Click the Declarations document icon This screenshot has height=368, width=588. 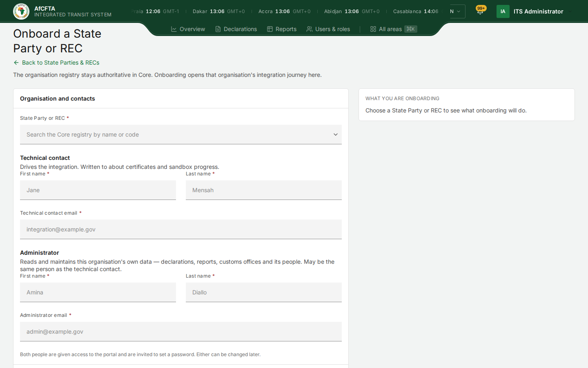coord(218,29)
